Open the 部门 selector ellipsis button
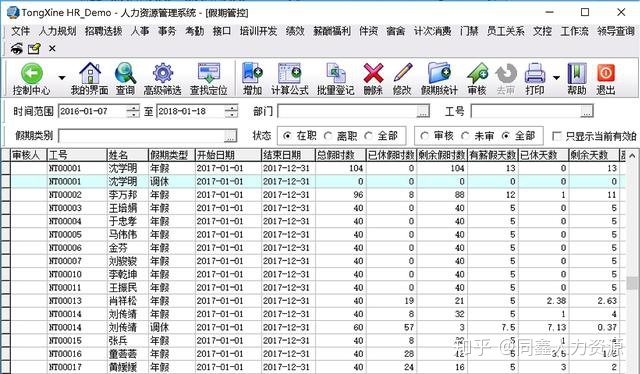The height and width of the screenshot is (374, 640). (x=423, y=111)
